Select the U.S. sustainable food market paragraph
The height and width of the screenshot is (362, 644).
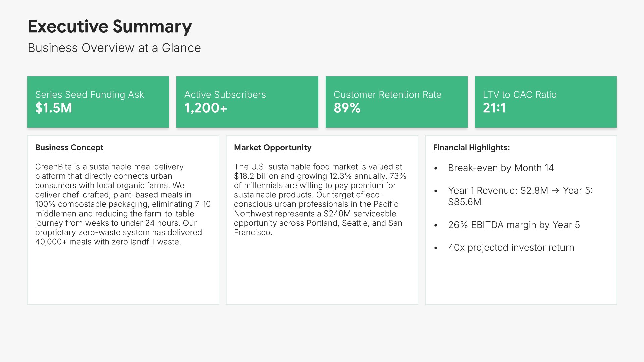[320, 199]
